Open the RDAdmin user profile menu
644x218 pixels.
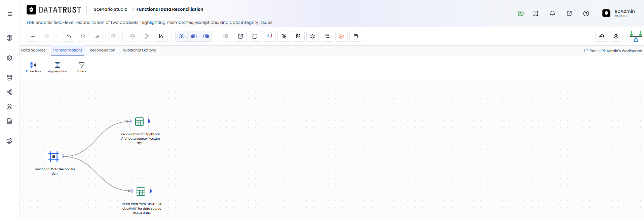[x=619, y=13]
